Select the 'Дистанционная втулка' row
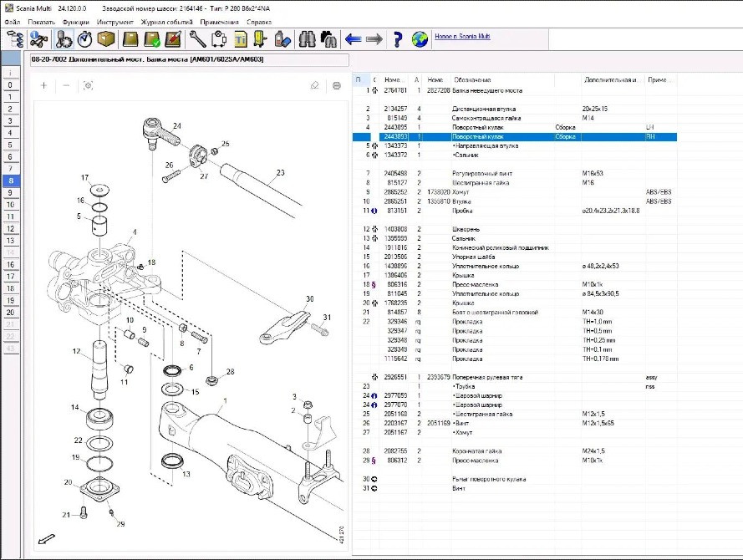The height and width of the screenshot is (560, 743). tap(515, 109)
